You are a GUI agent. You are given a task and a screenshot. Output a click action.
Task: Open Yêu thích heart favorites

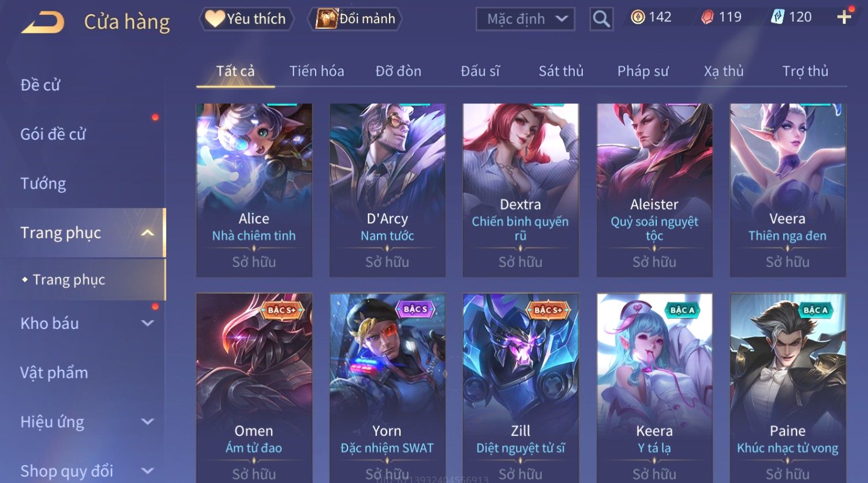point(246,19)
